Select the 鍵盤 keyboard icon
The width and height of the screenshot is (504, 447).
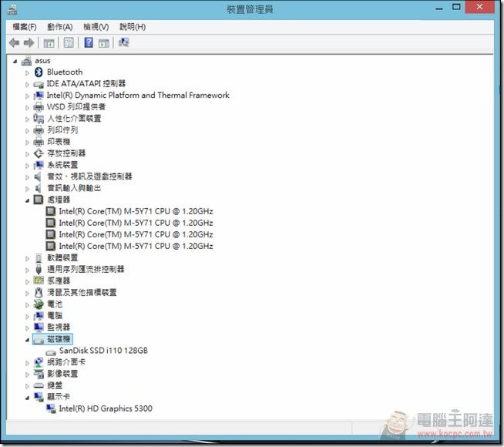pyautogui.click(x=39, y=385)
